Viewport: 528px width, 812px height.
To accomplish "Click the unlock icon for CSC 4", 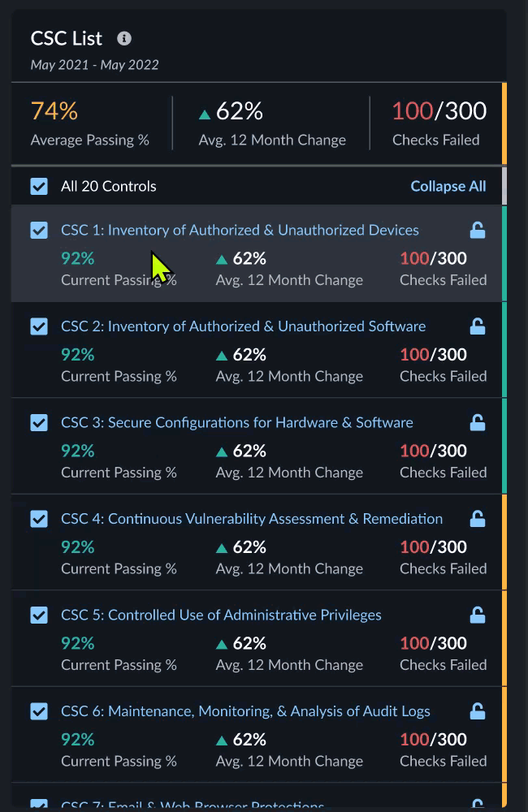I will click(x=478, y=519).
